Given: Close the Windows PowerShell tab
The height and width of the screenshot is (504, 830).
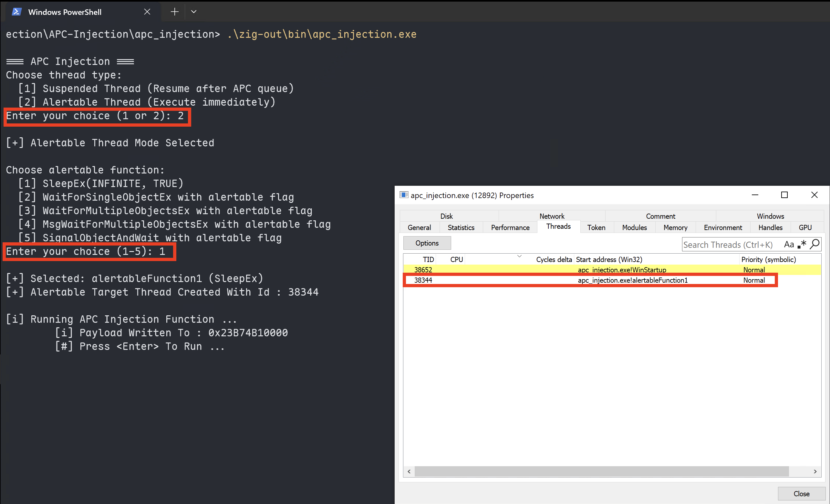Looking at the screenshot, I should pyautogui.click(x=147, y=12).
